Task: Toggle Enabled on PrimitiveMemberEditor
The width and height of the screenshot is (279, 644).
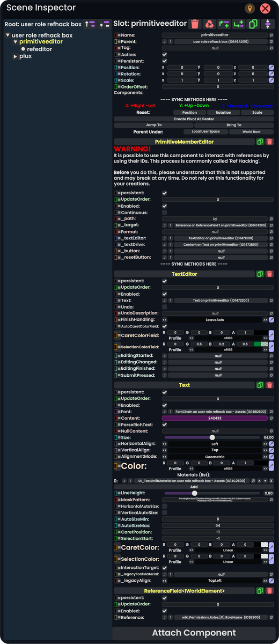Action: 165,206
